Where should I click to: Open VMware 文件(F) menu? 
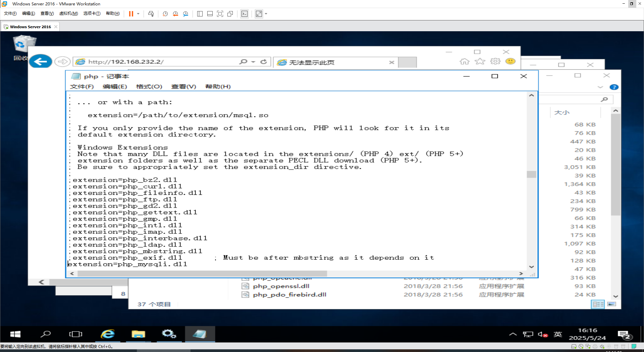pyautogui.click(x=10, y=13)
